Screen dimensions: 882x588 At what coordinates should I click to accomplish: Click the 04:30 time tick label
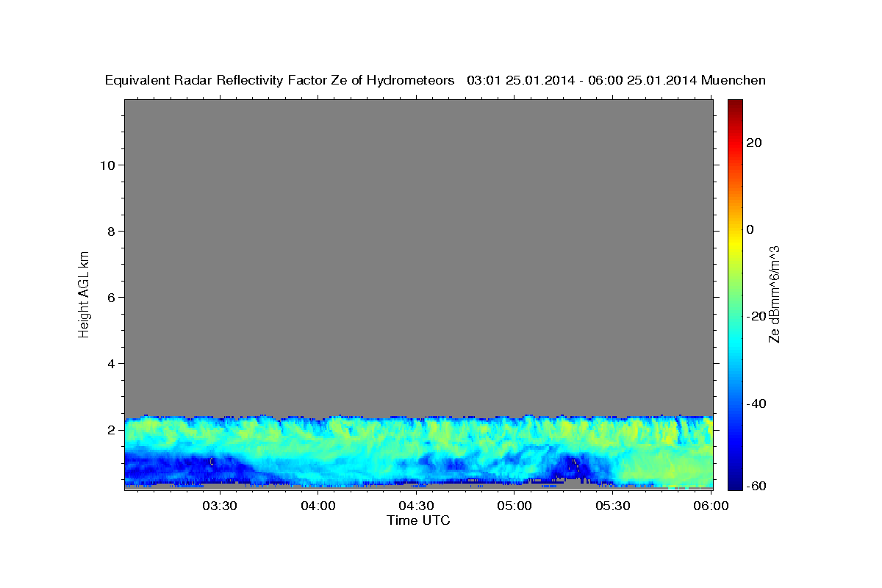[x=416, y=506]
